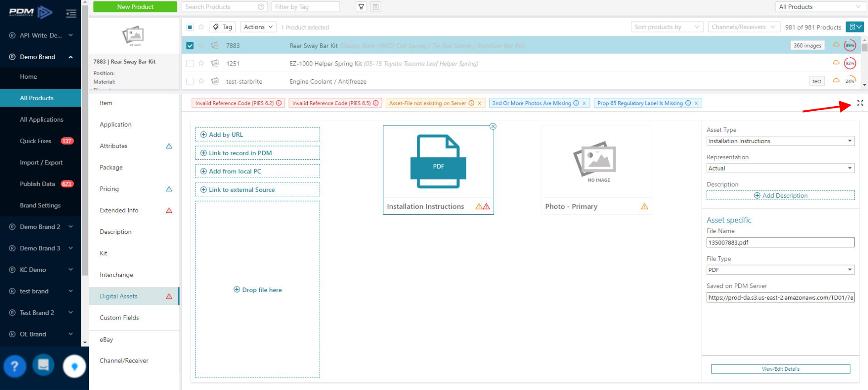Open File Type PDF dropdown
Viewport: 868px width, 390px height.
click(x=781, y=270)
